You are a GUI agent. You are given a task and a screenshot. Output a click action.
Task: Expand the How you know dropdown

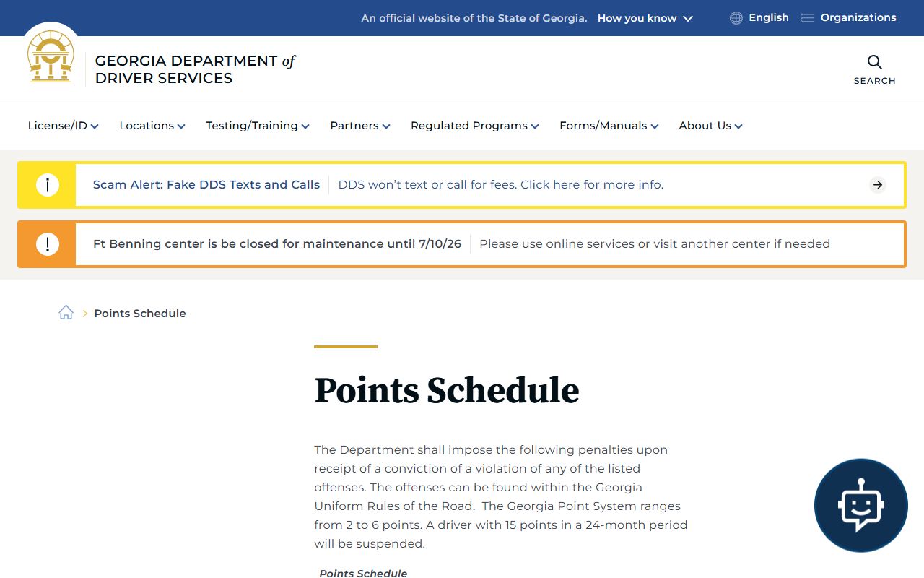645,18
